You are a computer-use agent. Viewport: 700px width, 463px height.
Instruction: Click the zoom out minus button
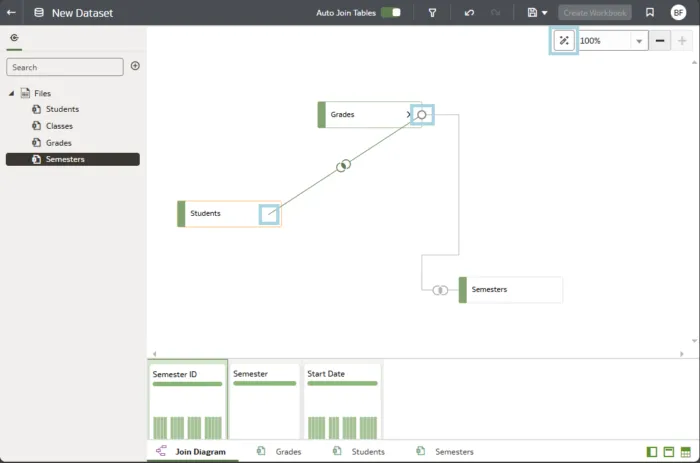[660, 41]
